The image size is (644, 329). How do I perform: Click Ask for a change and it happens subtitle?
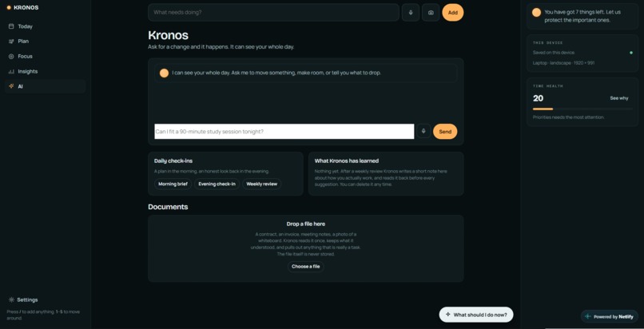pyautogui.click(x=221, y=47)
